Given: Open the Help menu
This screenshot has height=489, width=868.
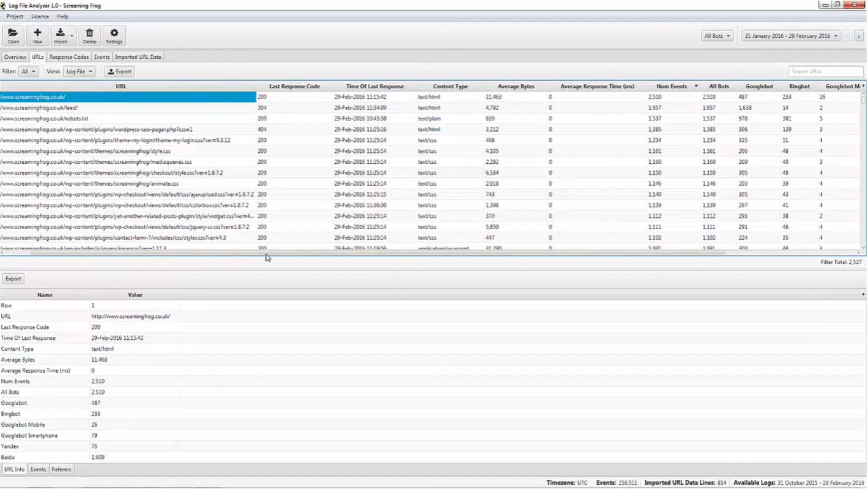Looking at the screenshot, I should tap(62, 17).
